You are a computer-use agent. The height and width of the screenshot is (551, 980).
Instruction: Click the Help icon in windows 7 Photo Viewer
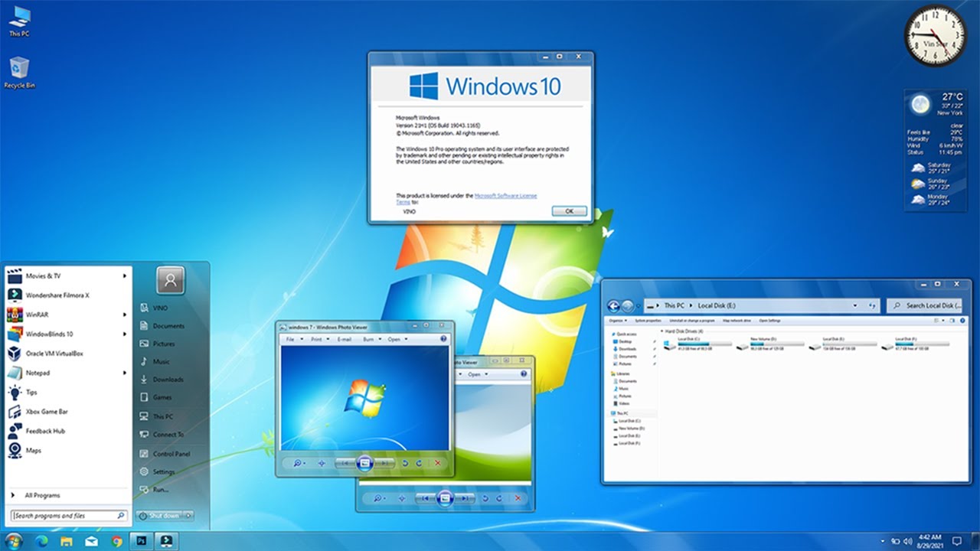point(443,339)
